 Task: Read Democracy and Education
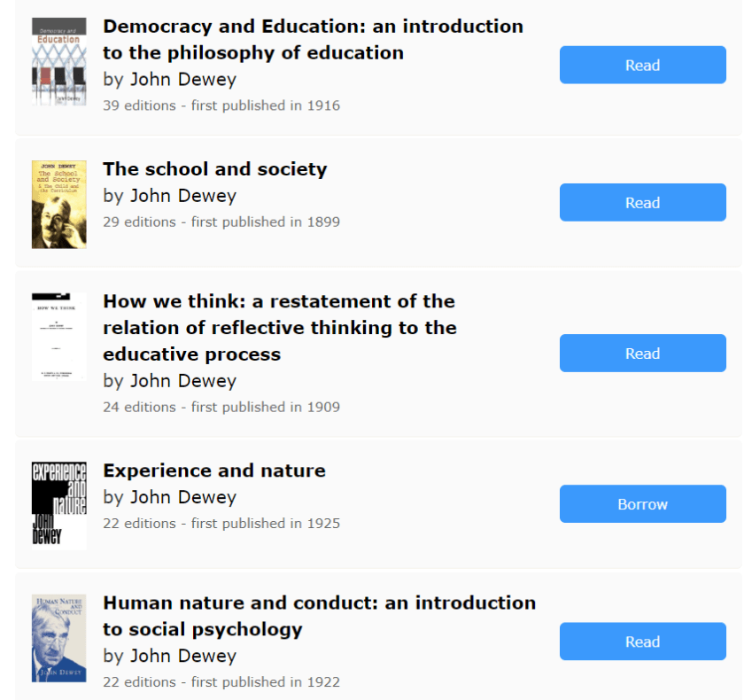642,65
